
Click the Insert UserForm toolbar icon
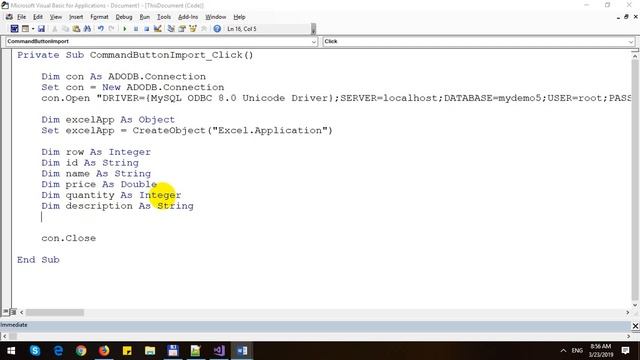coord(25,29)
